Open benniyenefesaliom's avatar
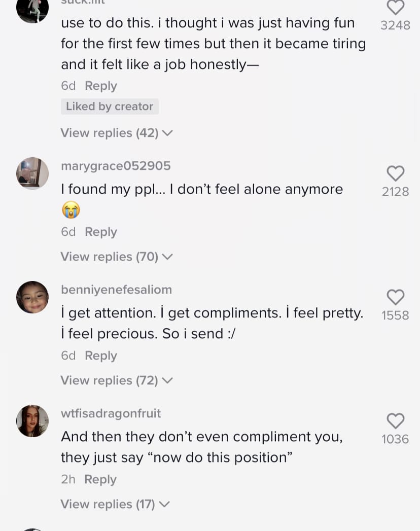Screen dimensions: 420x531 (x=32, y=297)
